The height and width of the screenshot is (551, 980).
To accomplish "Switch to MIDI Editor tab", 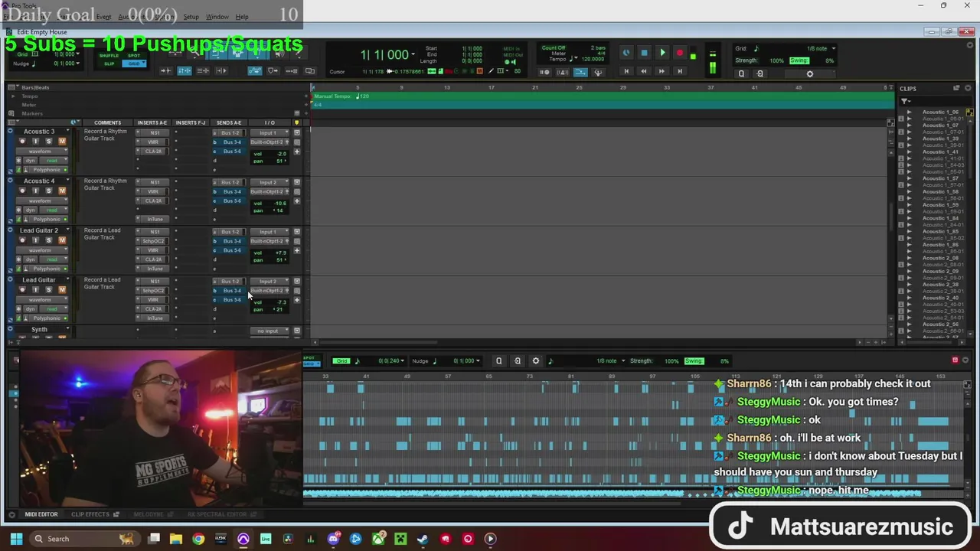I will click(41, 514).
